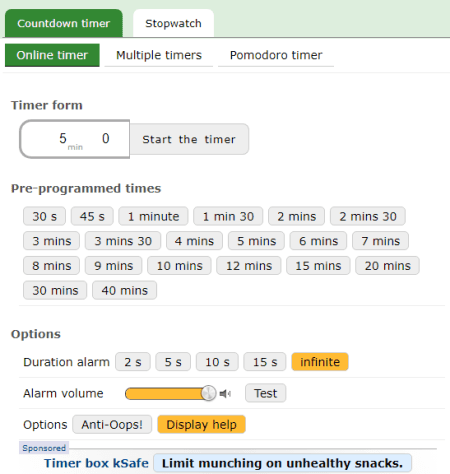Select the 15 mins preset button
Screen dimensions: 450x474
(318, 266)
